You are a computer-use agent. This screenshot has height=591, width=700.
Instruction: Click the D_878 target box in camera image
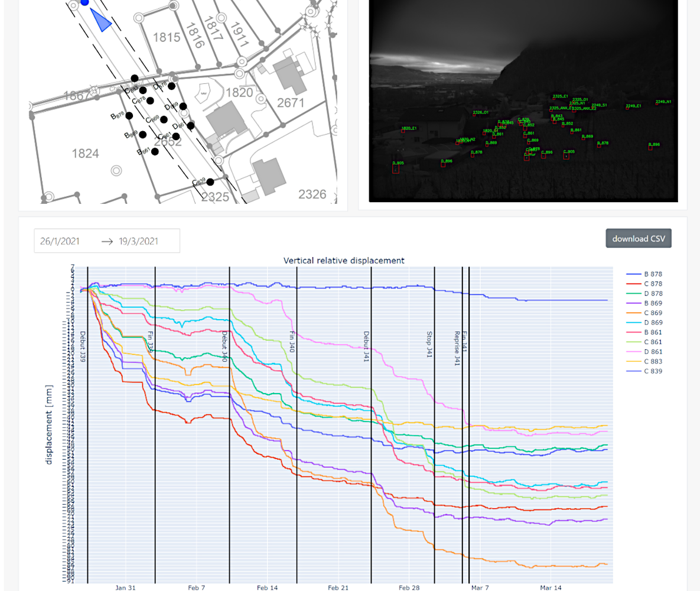click(x=473, y=155)
